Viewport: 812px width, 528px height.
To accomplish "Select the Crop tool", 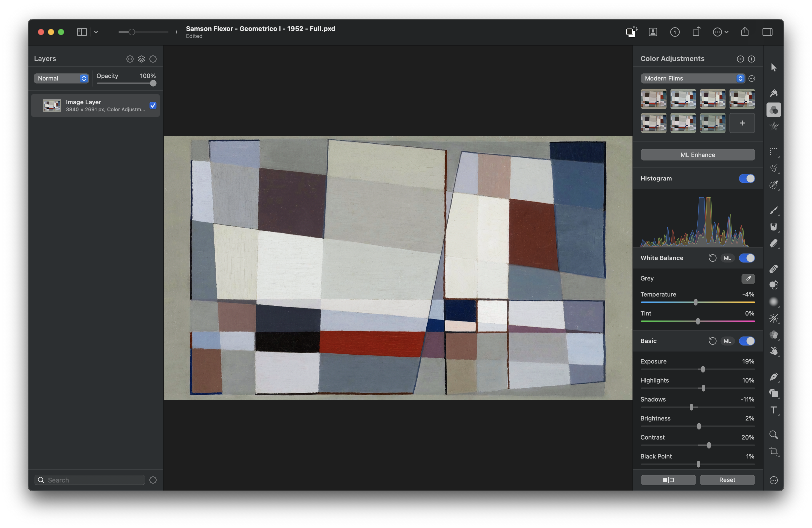I will pyautogui.click(x=773, y=451).
